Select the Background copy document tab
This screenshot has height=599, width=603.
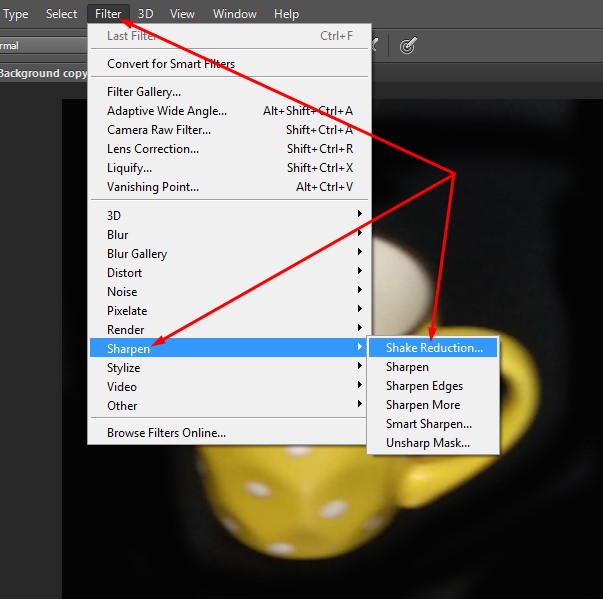pos(43,73)
